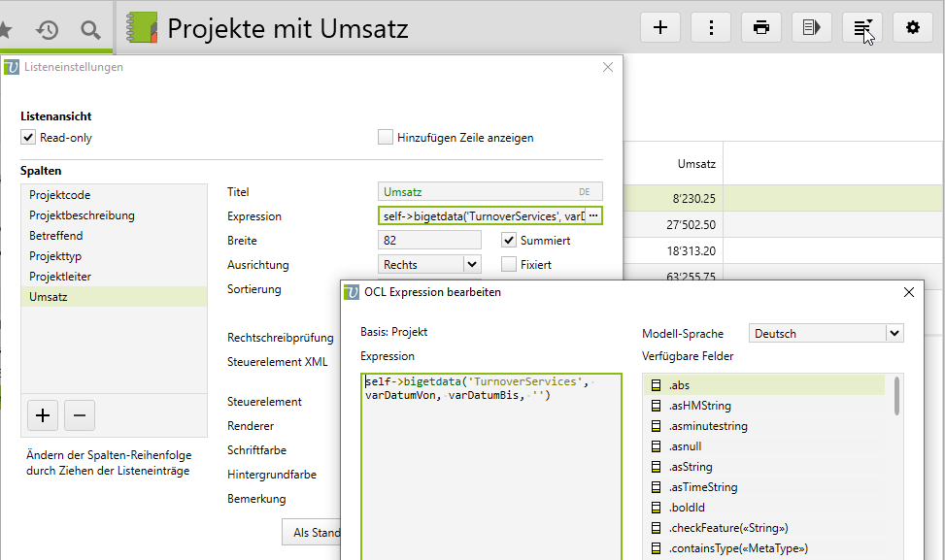Click the Breite input field
945x560 pixels.
click(x=429, y=240)
